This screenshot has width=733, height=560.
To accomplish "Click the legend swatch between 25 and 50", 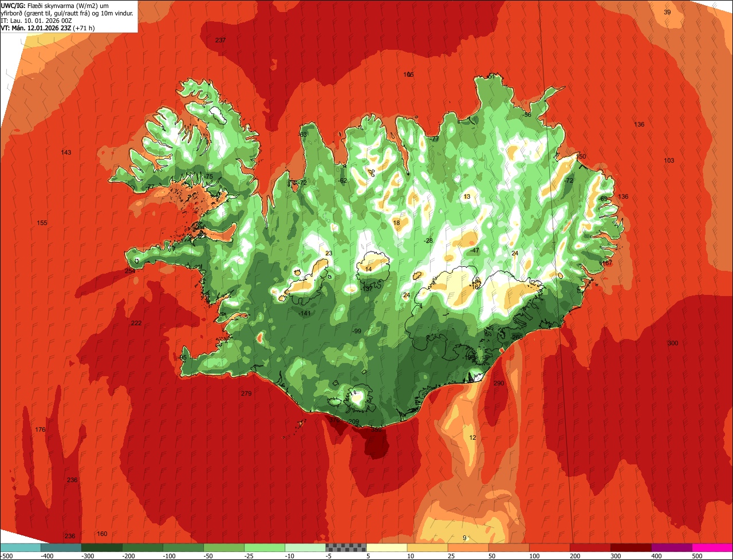I will click(x=468, y=547).
